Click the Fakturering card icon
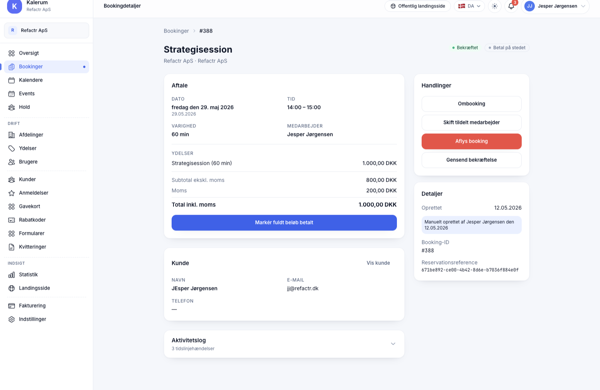The width and height of the screenshot is (600, 390). 11,306
